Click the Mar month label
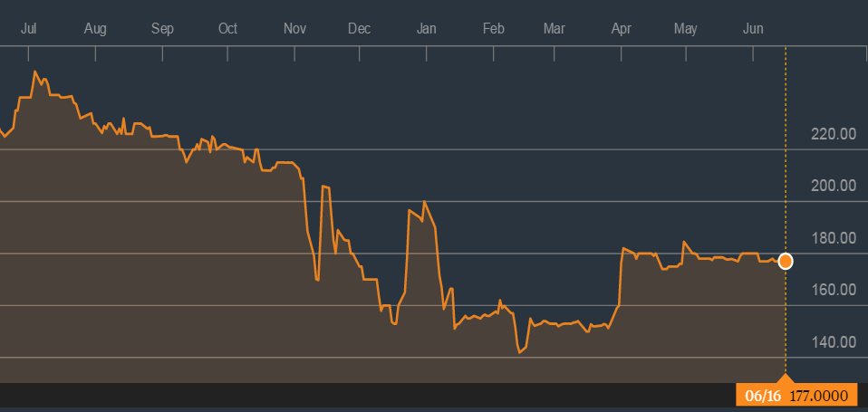 pos(554,29)
